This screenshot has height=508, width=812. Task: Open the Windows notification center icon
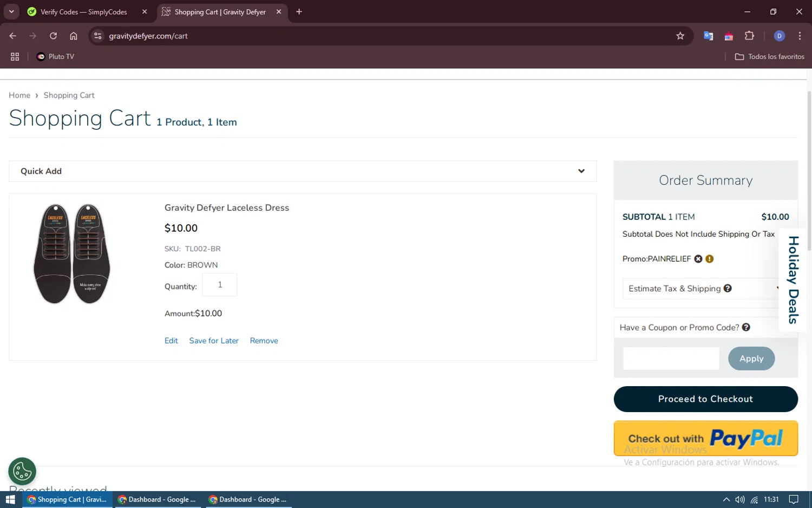(x=794, y=499)
